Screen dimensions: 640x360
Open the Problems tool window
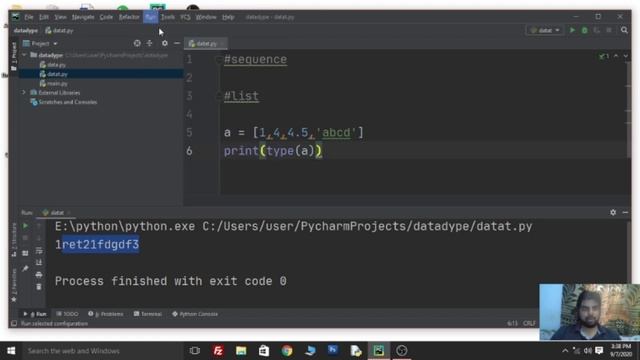point(106,314)
